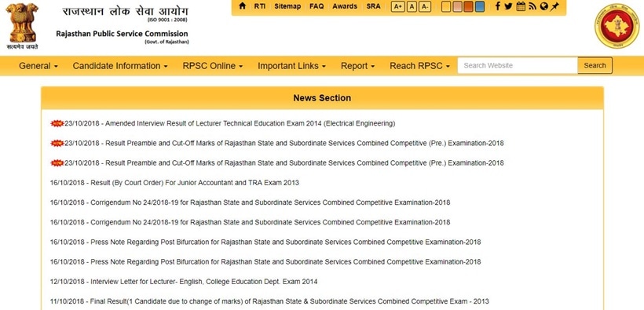Click the Search button
The image size is (644, 310).
[x=595, y=65]
